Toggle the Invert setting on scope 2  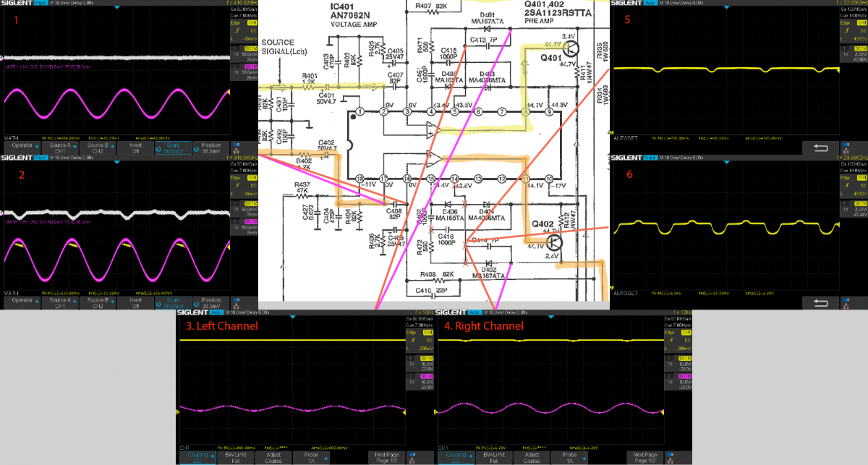136,302
